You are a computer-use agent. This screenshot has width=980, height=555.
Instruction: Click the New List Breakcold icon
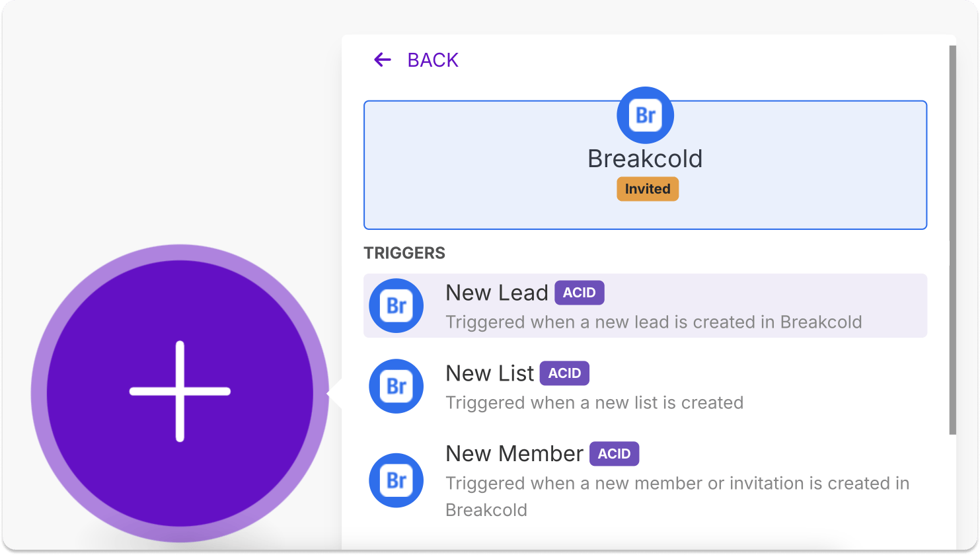[x=396, y=387]
